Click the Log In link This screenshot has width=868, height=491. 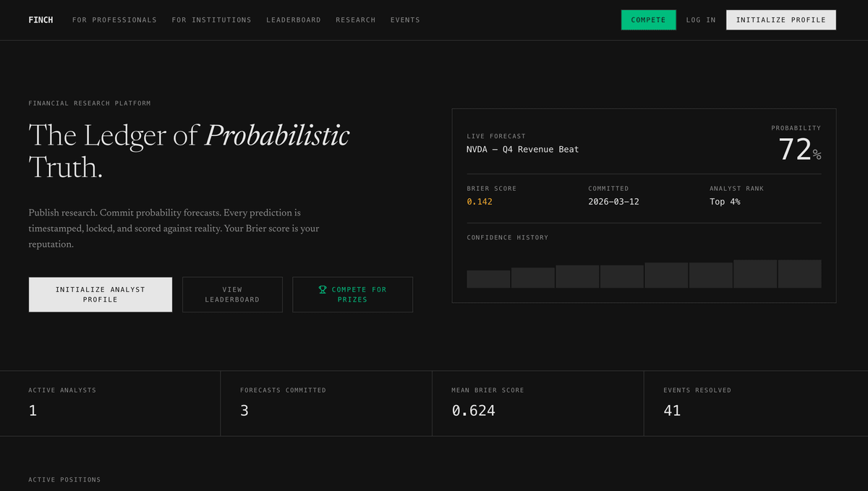pos(700,20)
